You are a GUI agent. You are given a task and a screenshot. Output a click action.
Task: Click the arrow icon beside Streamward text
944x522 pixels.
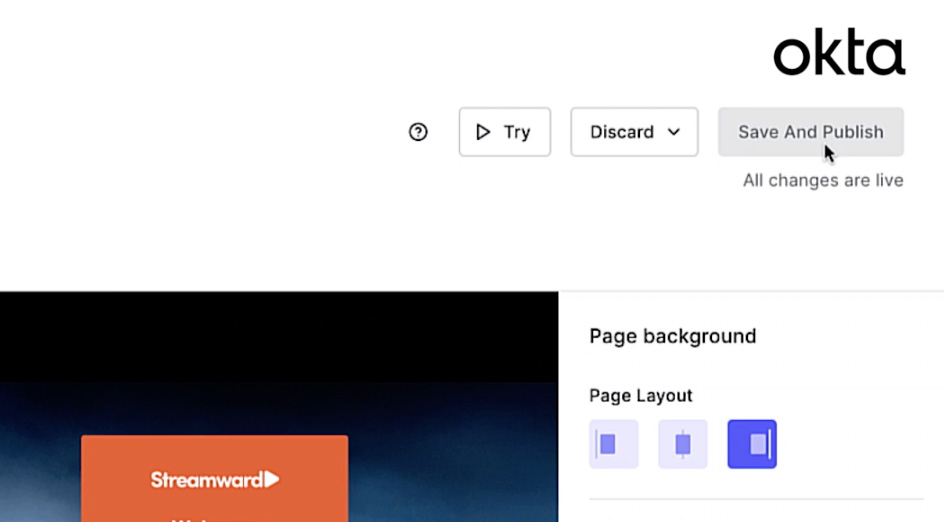tap(271, 480)
